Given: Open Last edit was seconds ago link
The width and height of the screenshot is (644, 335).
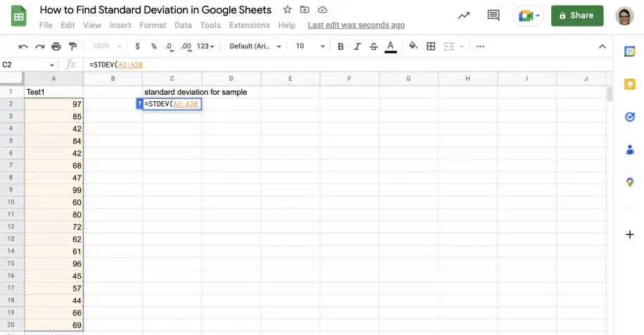Looking at the screenshot, I should point(356,25).
